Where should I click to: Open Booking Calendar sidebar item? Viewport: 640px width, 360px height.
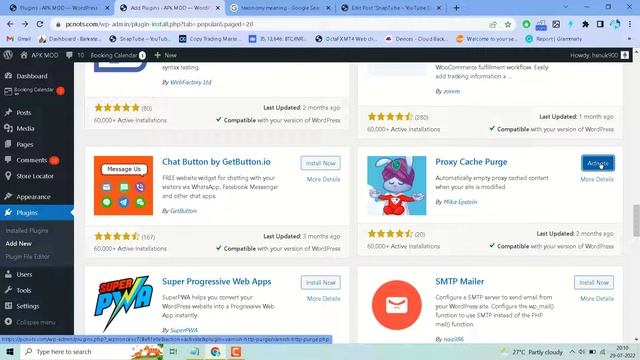point(34,91)
